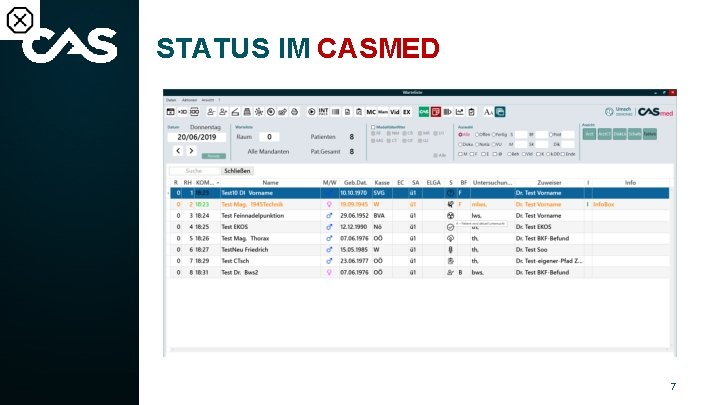Image resolution: width=720 pixels, height=405 pixels.
Task: Click the printer toolbar icon
Action: 295,112
